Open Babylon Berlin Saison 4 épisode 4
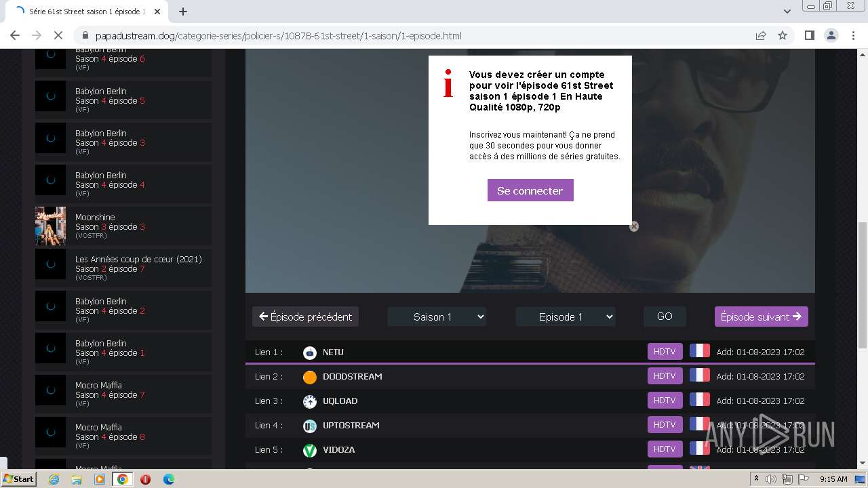The image size is (868, 488). [x=123, y=184]
